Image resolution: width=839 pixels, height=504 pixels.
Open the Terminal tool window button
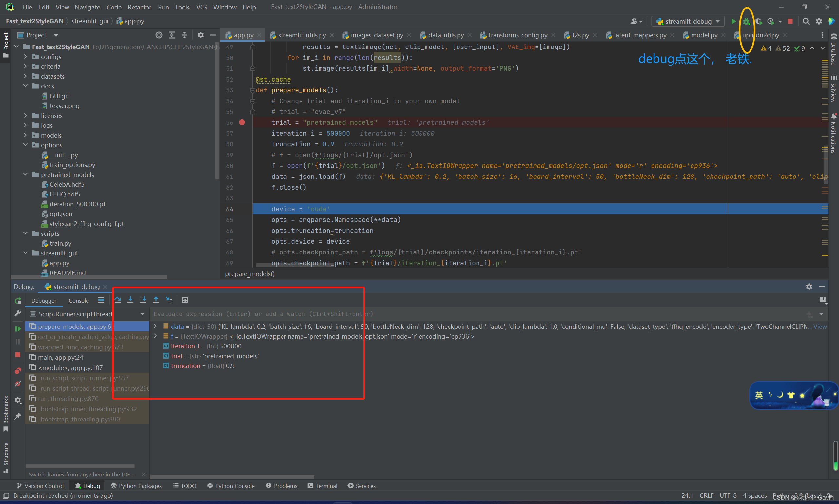point(322,486)
